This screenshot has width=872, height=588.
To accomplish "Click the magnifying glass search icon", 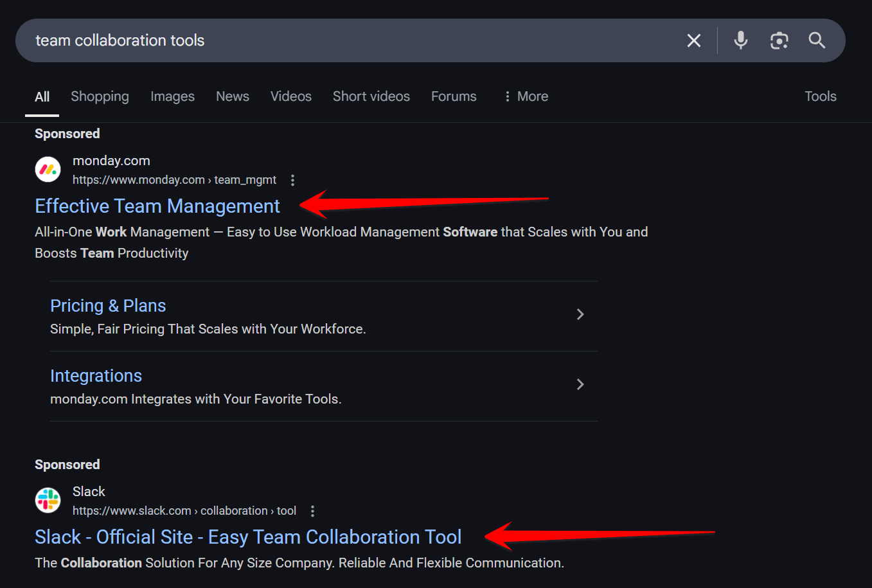I will point(817,40).
